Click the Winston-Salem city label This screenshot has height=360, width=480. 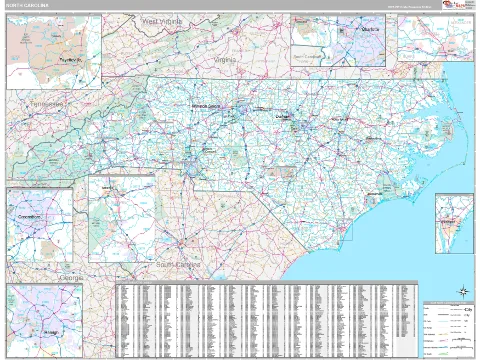point(206,106)
